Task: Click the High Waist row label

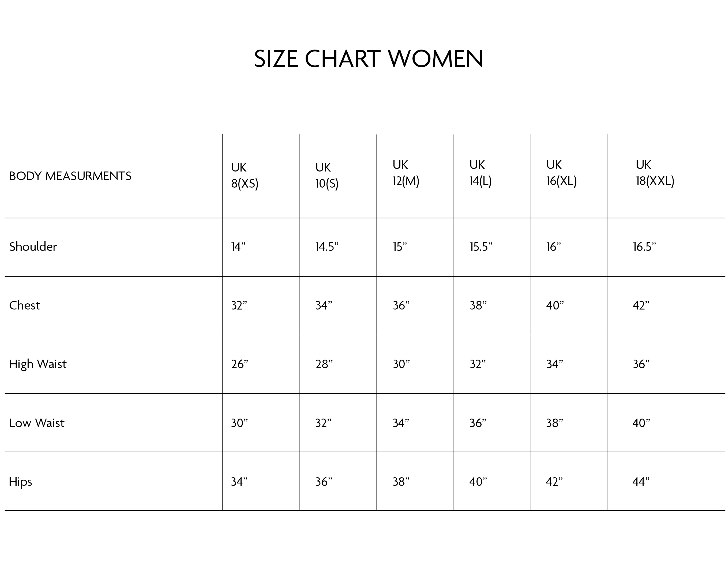Action: (38, 364)
